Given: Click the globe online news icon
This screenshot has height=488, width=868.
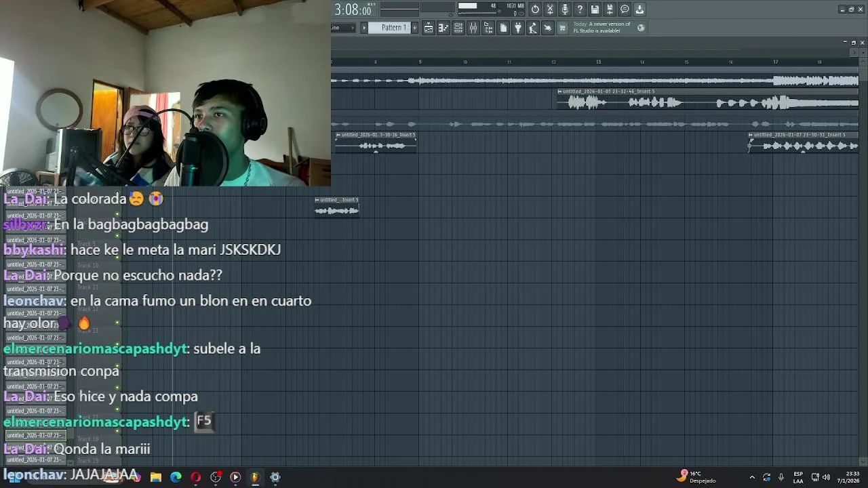Looking at the screenshot, I should (641, 28).
